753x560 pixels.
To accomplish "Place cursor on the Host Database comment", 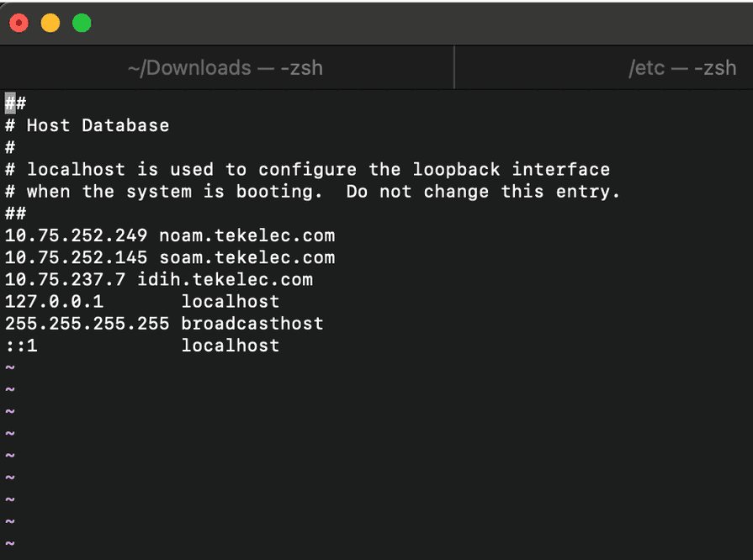I will pyautogui.click(x=84, y=124).
